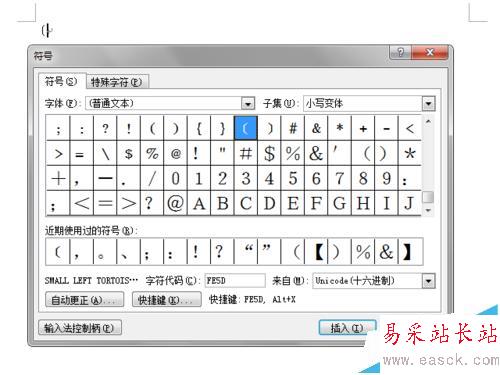500x375 pixels.
Task: Click the 插入(I) insert button
Action: coord(347,328)
